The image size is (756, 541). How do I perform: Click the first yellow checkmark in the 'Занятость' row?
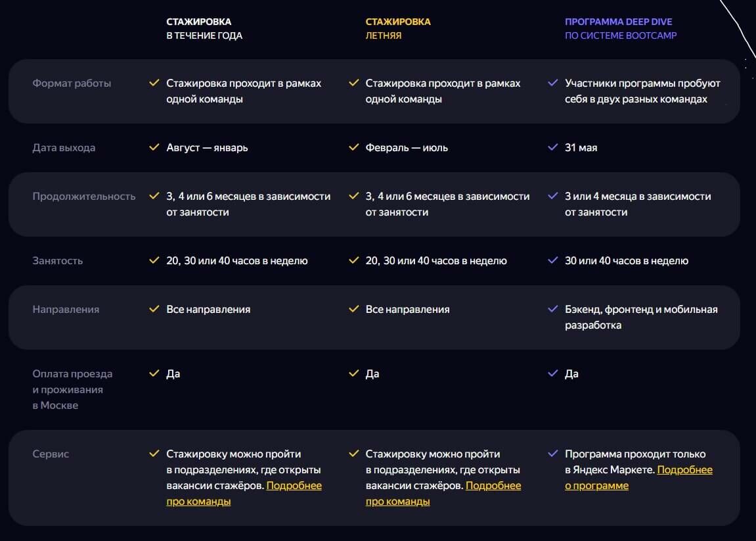pyautogui.click(x=154, y=261)
